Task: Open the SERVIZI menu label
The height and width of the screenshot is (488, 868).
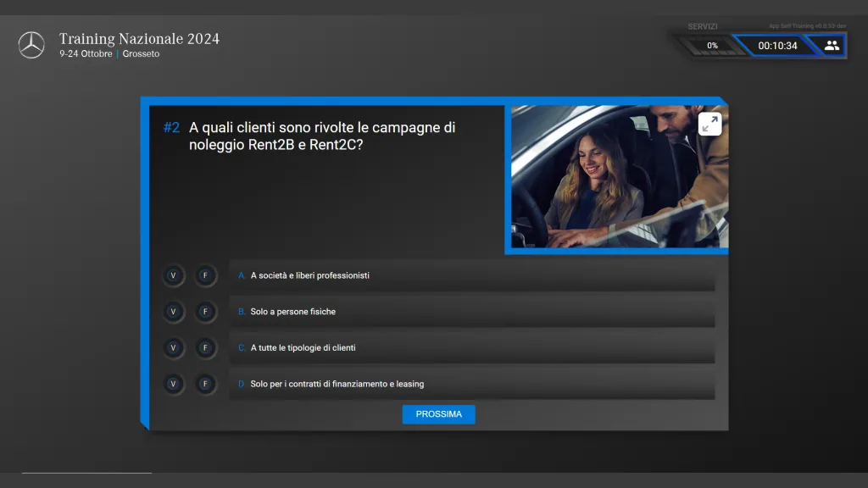Action: coord(703,26)
